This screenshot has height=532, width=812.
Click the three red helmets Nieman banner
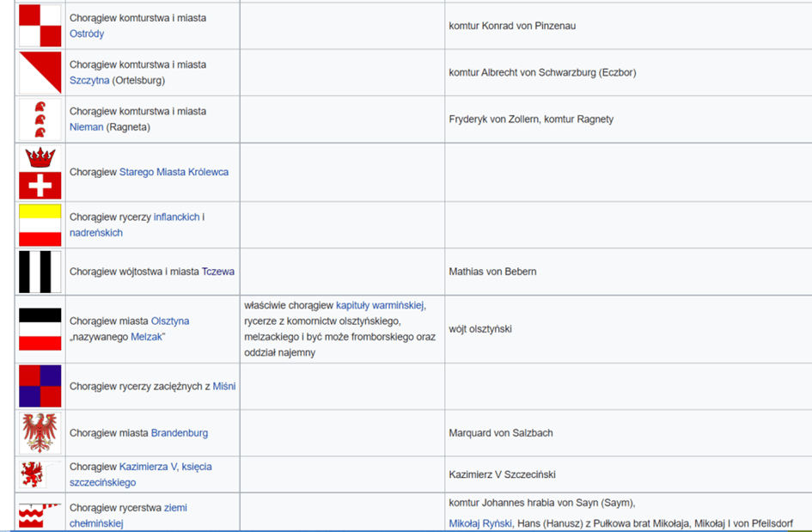click(x=40, y=119)
